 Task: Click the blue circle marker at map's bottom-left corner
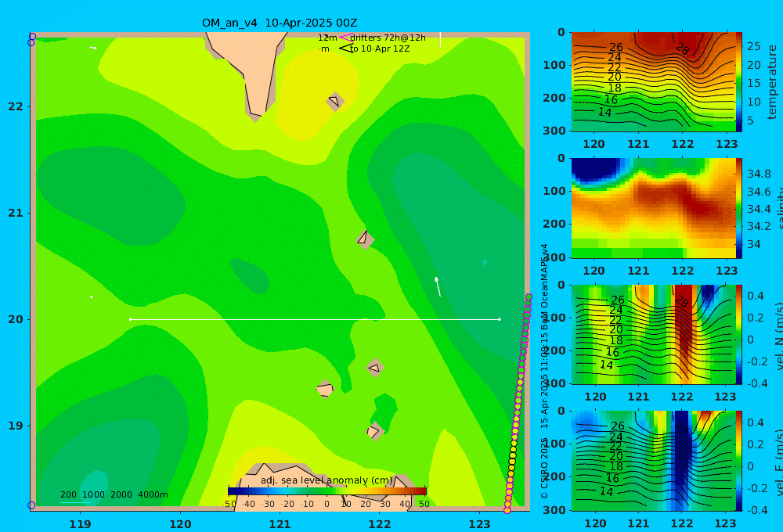[x=31, y=505]
